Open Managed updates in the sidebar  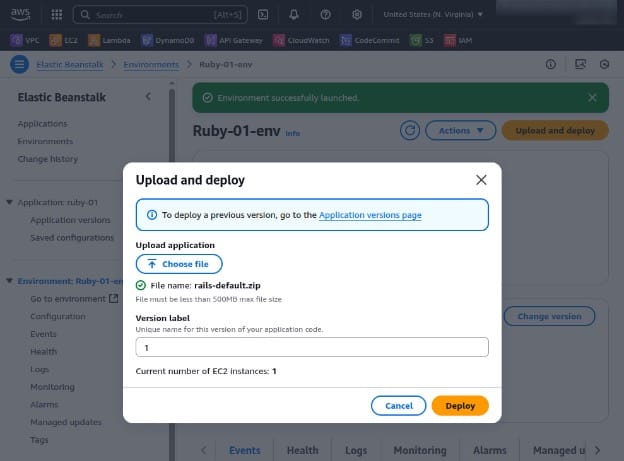tap(66, 422)
